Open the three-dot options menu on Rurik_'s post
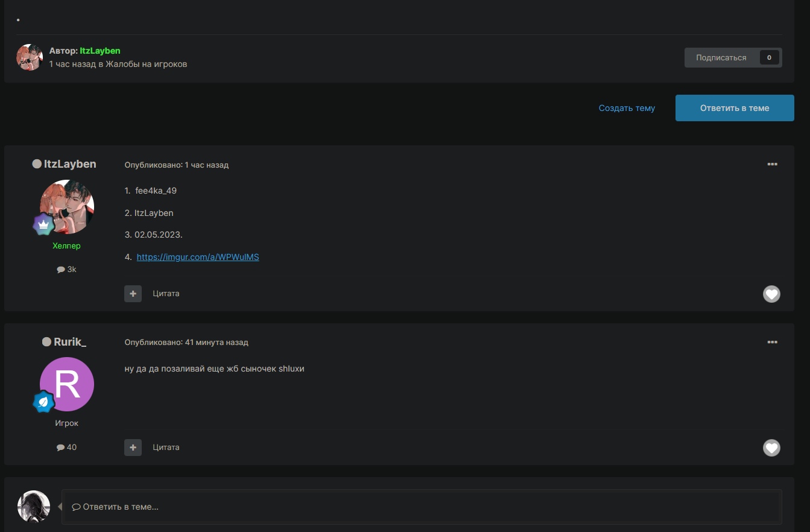This screenshot has height=532, width=810. pos(772,342)
